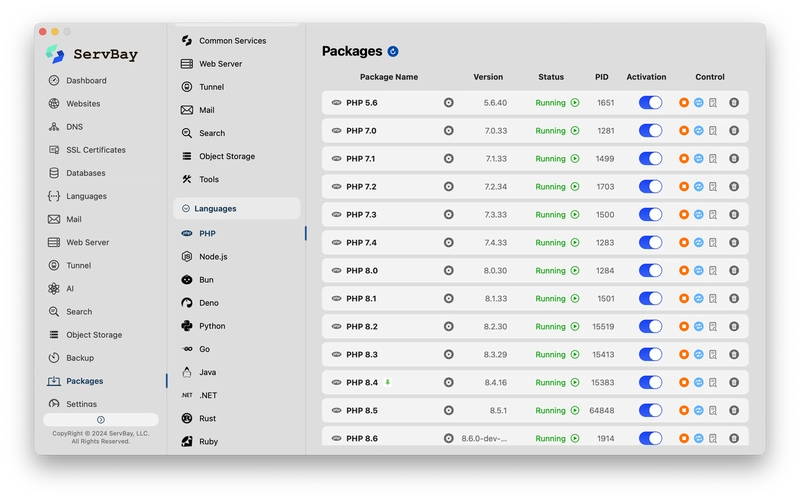The width and height of the screenshot is (800, 500).
Task: Open the Node.js packages category
Action: coord(212,257)
